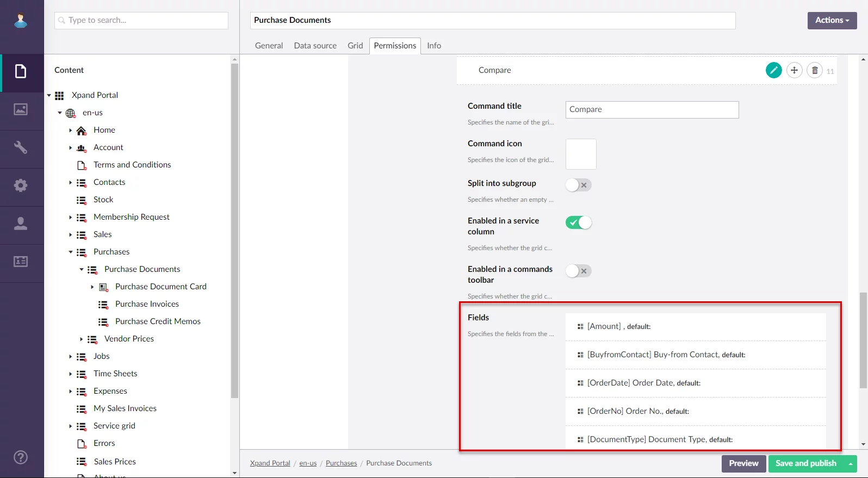868x478 pixels.
Task: Expand the Vendor Prices node
Action: pyautogui.click(x=82, y=339)
